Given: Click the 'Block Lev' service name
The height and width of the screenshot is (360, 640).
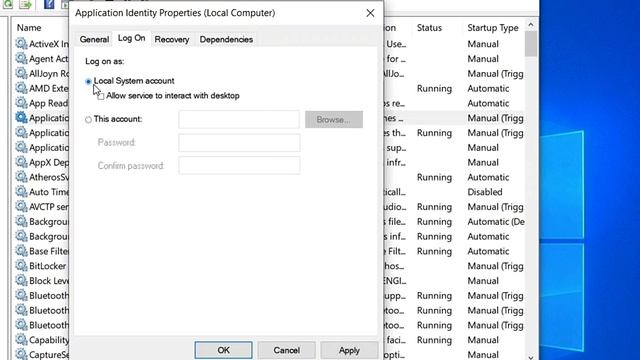Looking at the screenshot, I should click(x=49, y=281).
